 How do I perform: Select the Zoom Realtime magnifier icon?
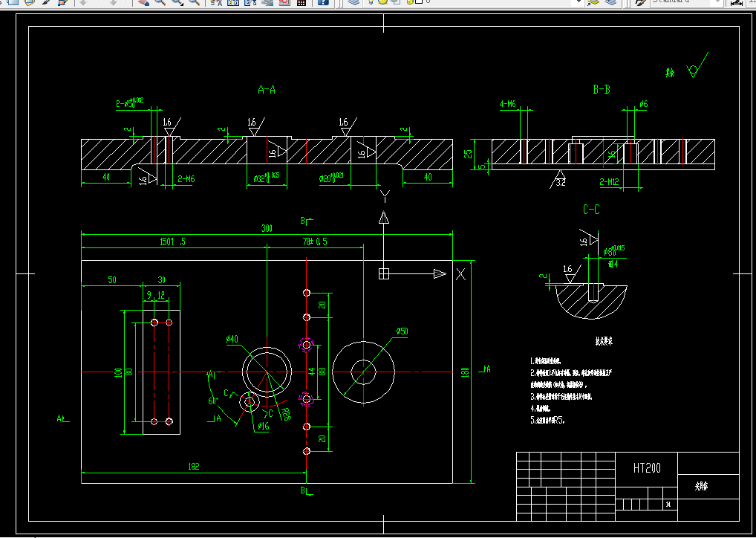pyautogui.click(x=160, y=2)
